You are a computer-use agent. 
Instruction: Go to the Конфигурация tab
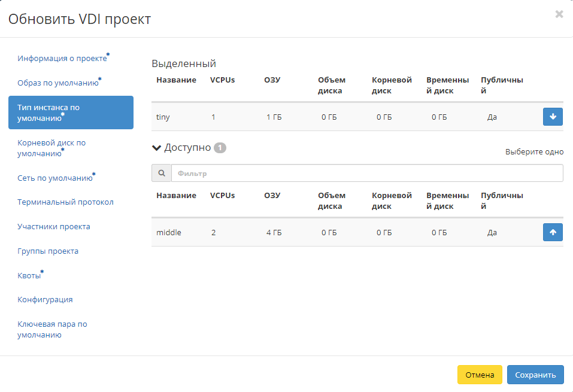click(x=45, y=300)
